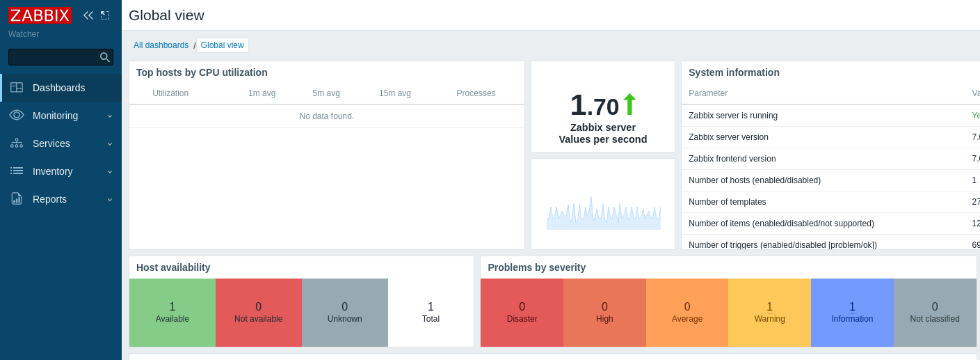The width and height of the screenshot is (980, 360).
Task: Open the Dashboards menu item
Action: tap(59, 88)
